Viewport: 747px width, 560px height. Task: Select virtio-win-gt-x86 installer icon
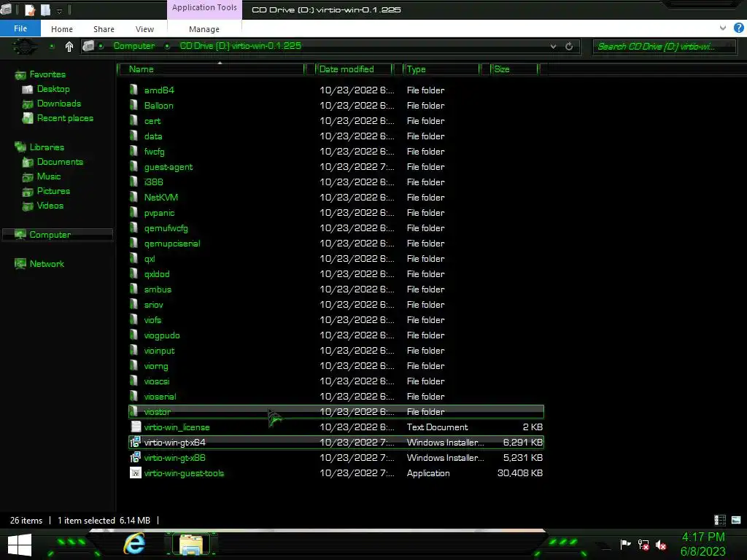135,457
